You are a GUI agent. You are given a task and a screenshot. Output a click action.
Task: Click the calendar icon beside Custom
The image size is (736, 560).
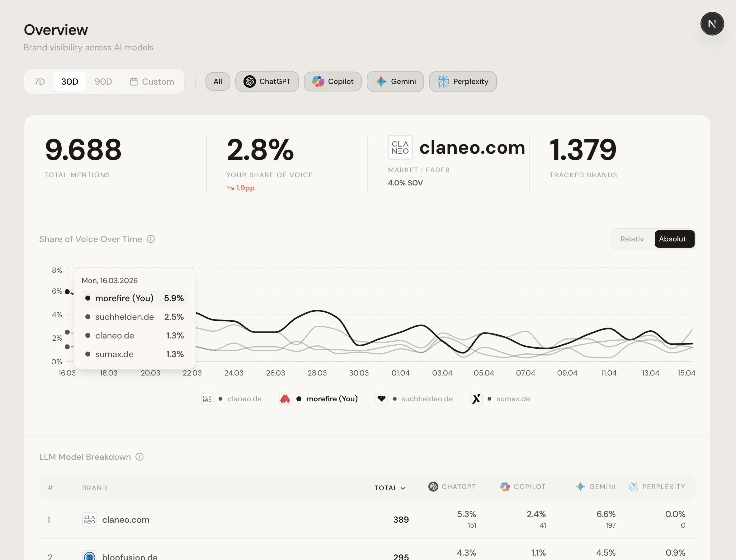point(134,82)
